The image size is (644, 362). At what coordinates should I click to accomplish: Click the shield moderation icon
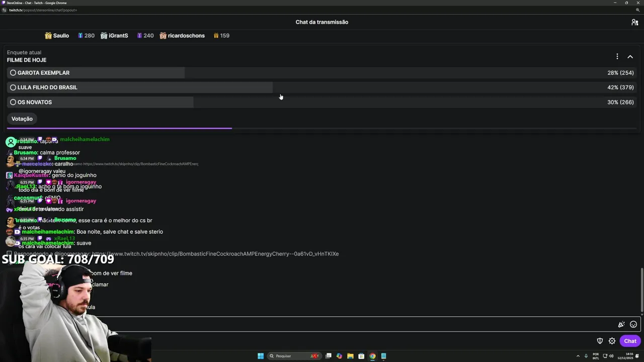(x=600, y=341)
